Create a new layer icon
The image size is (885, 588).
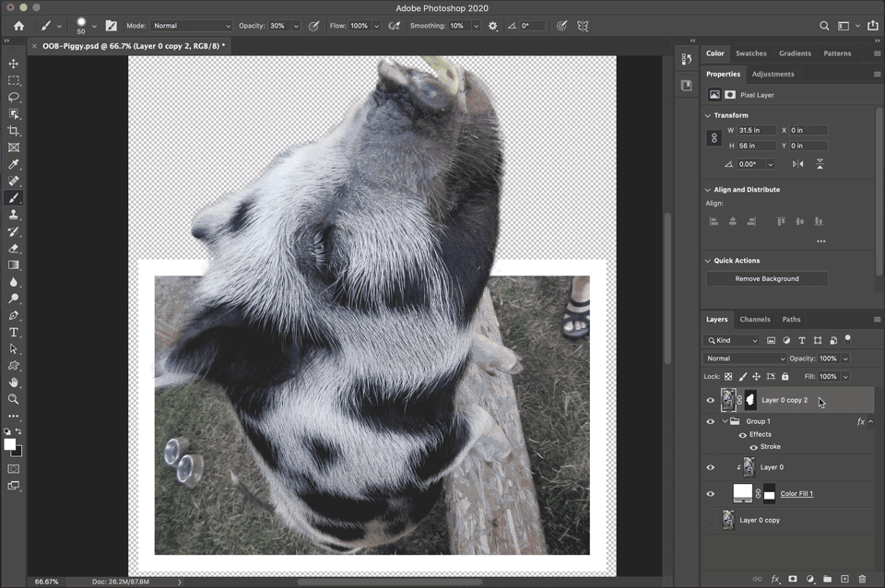point(845,579)
